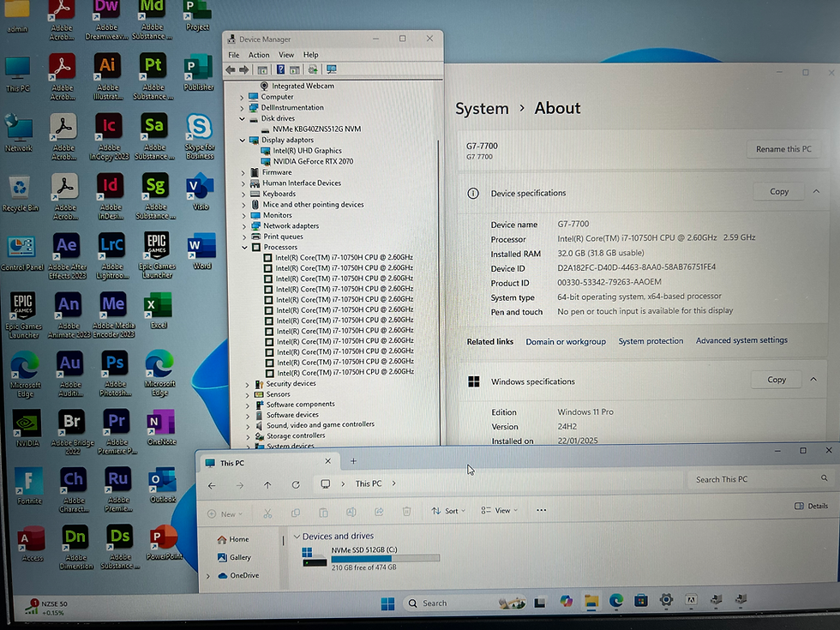Select the This PC tab in Explorer

[x=268, y=462]
